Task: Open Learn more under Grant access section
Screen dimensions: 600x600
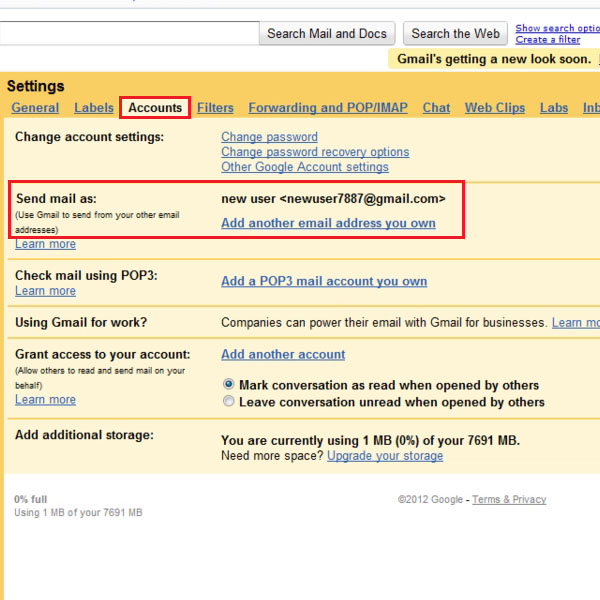Action: tap(46, 400)
